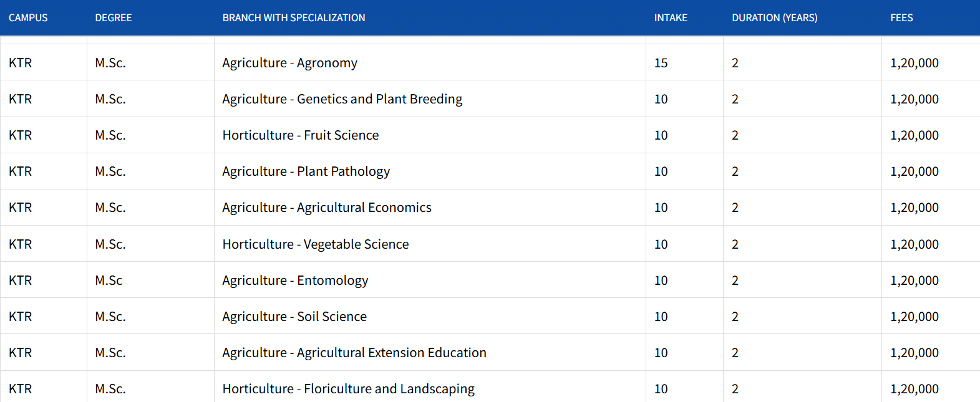The image size is (980, 402).
Task: Click Agriculture - Soil Science entry
Action: tap(294, 317)
